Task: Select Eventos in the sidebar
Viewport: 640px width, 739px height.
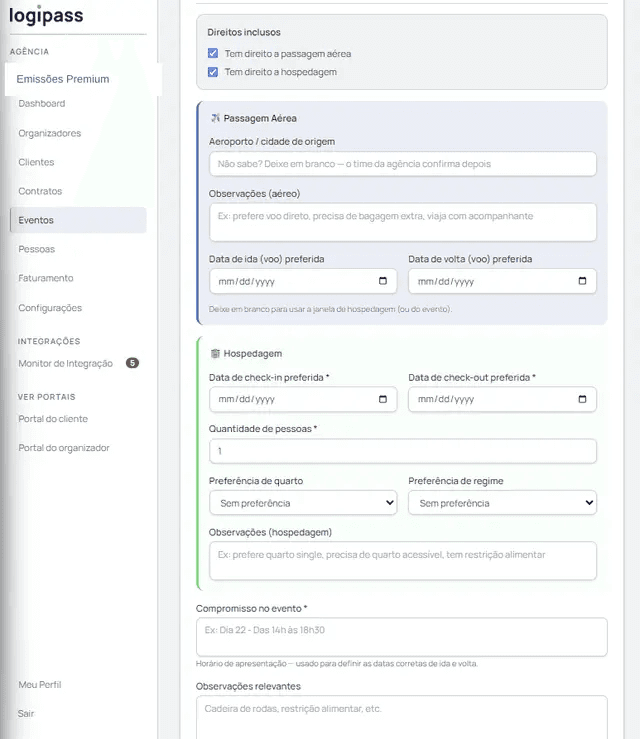Action: 78,220
